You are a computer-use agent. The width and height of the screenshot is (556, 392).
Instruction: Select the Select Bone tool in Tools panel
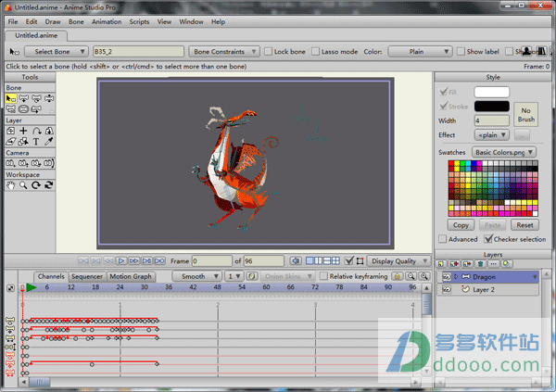11,98
